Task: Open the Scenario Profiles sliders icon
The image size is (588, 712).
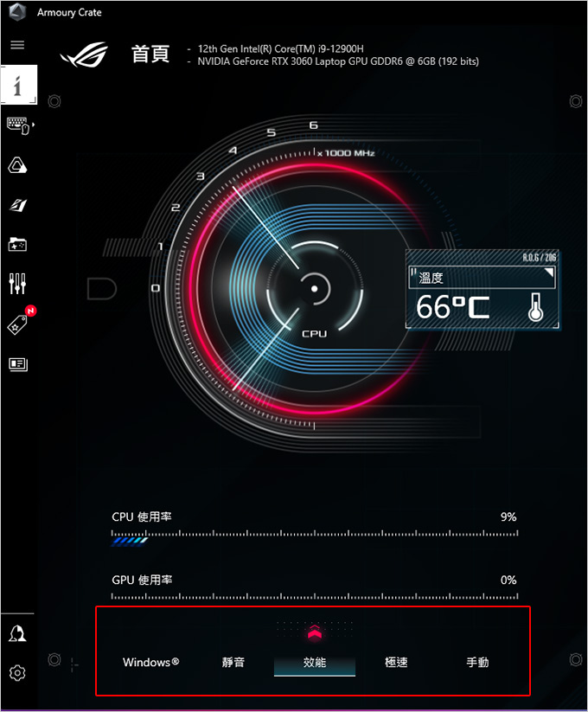Action: pyautogui.click(x=17, y=284)
